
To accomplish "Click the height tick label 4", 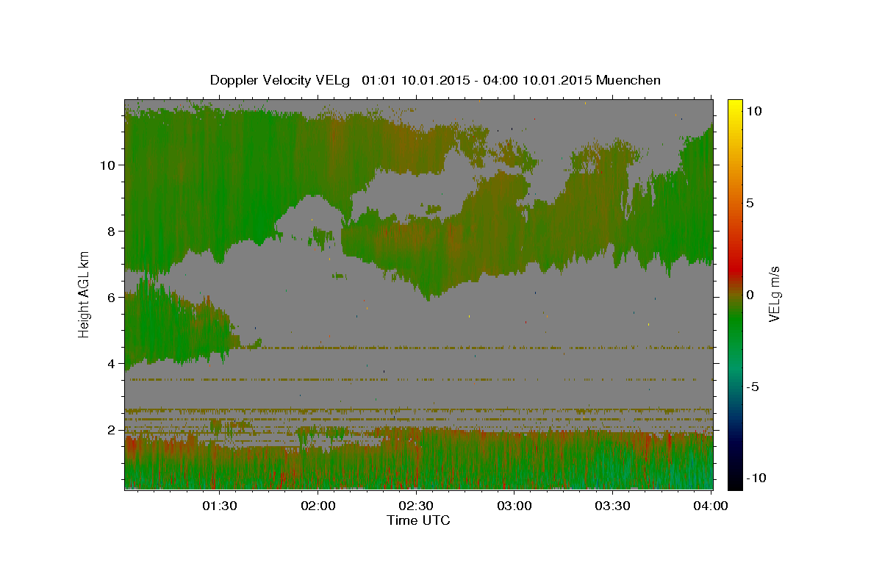I will tap(113, 364).
